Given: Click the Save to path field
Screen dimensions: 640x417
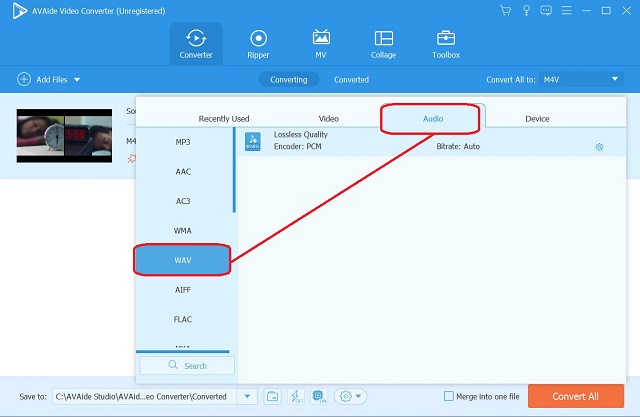Looking at the screenshot, I should click(145, 396).
